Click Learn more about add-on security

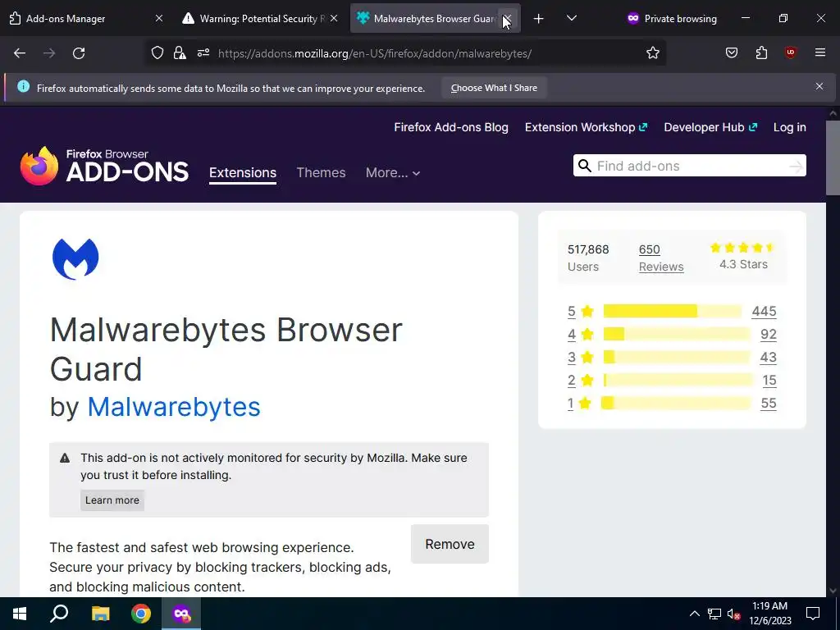tap(112, 500)
